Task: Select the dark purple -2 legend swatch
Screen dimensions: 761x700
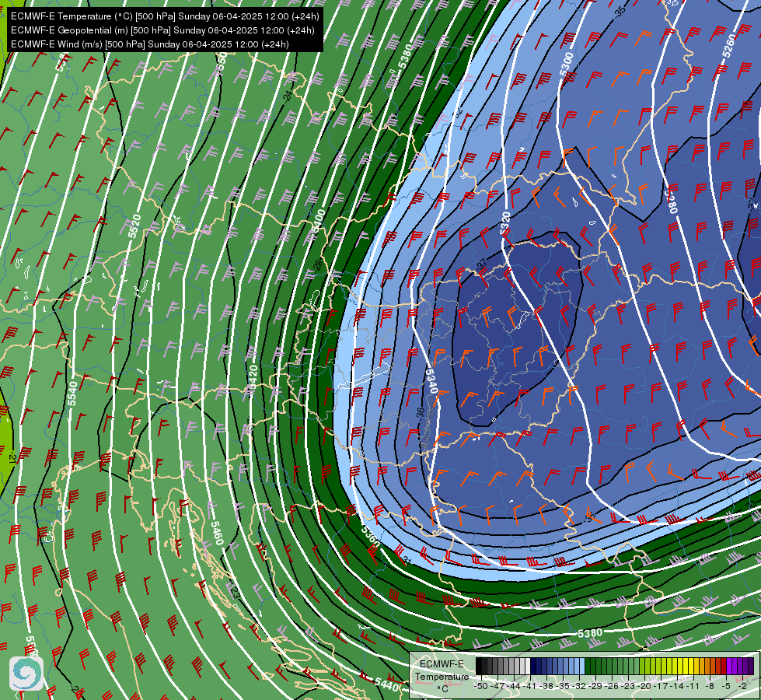Action: point(751,666)
